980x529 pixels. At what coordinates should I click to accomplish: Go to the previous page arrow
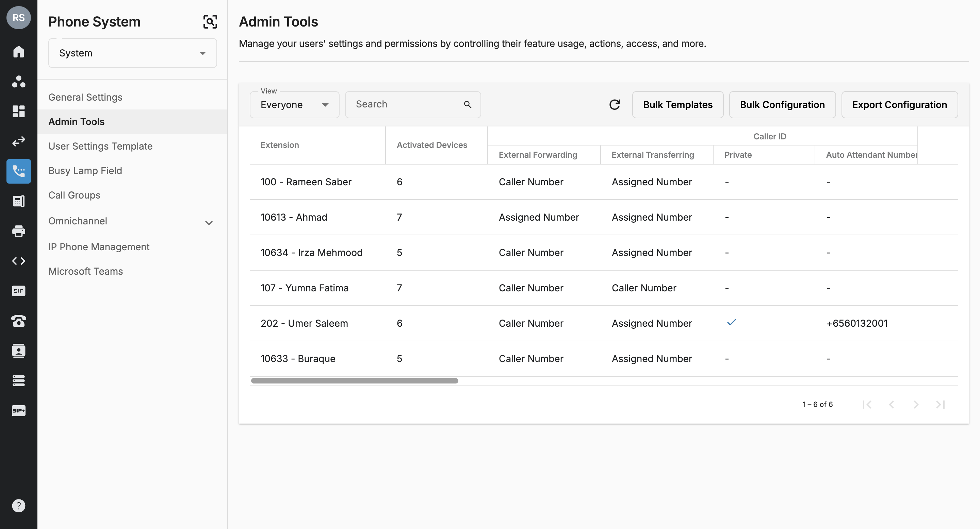(892, 404)
